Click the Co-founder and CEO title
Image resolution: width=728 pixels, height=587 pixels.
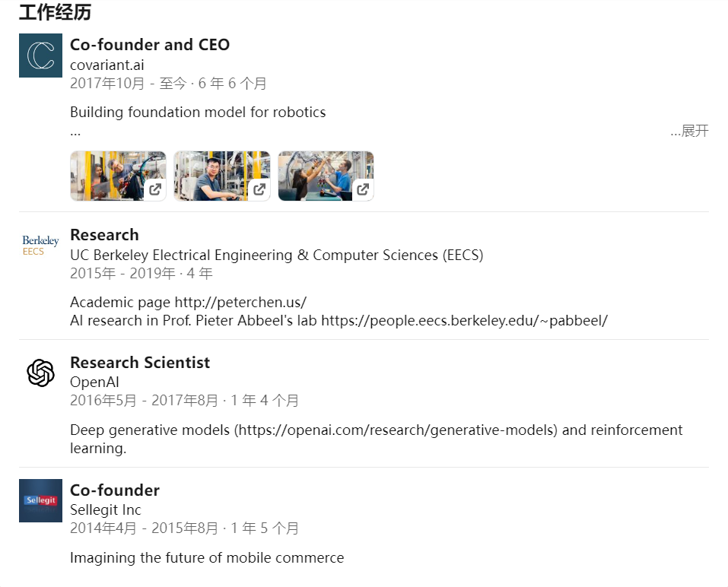tap(150, 45)
